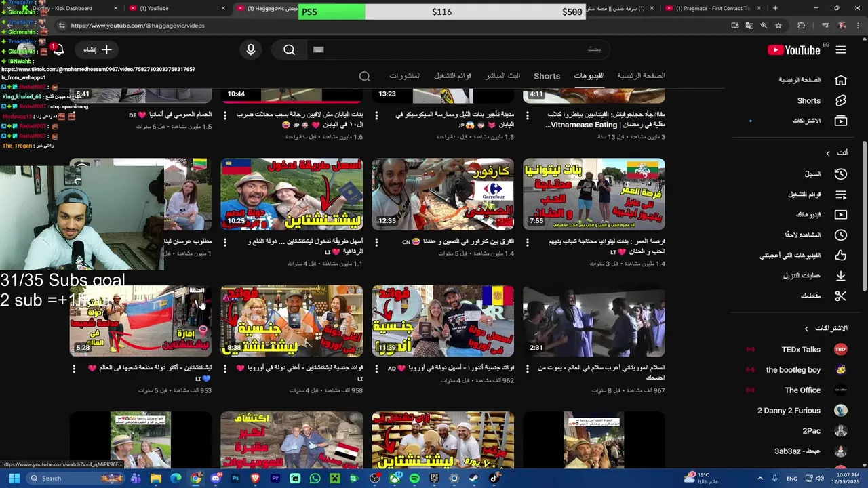Viewport: 868px width, 488px height.
Task: Switch to Playlists (قوائم التشغيل) channel tab
Action: 452,76
